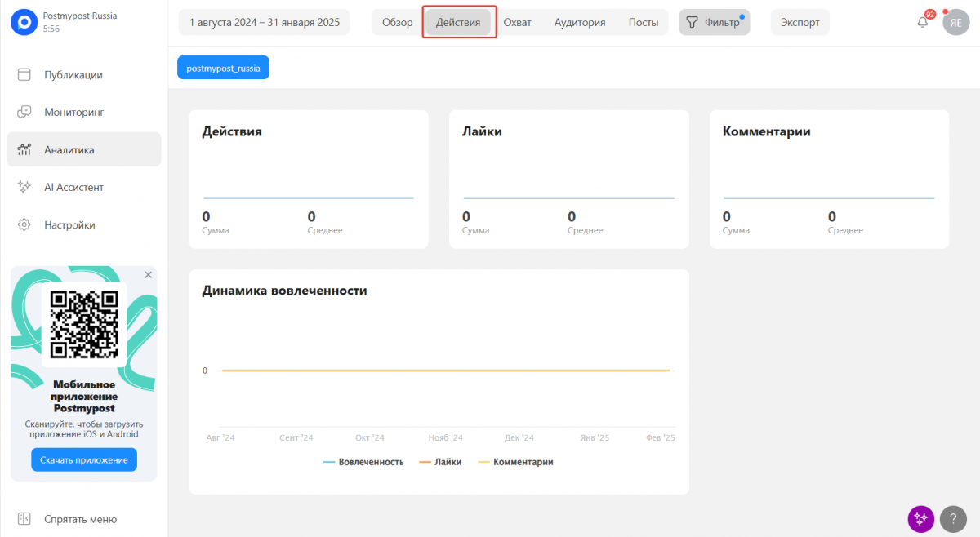
Task: Go to Мониторинг section
Action: coord(73,113)
